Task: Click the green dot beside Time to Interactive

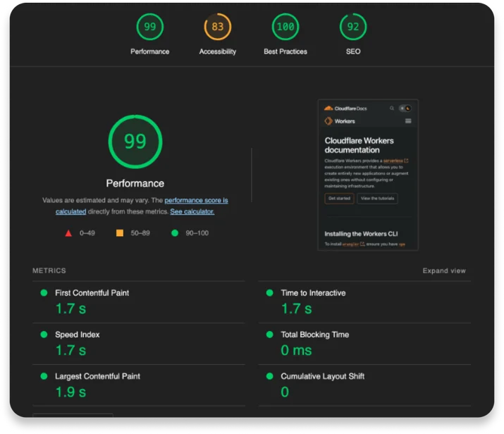Action: click(270, 292)
